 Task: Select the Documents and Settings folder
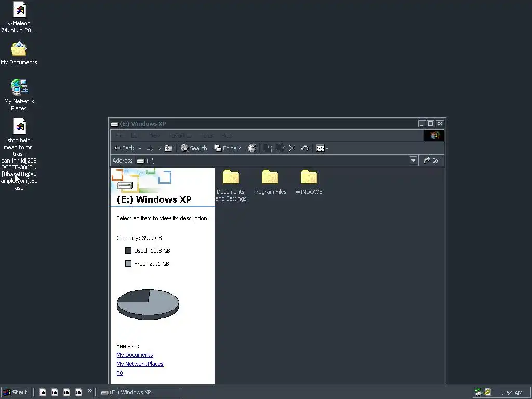click(x=231, y=185)
